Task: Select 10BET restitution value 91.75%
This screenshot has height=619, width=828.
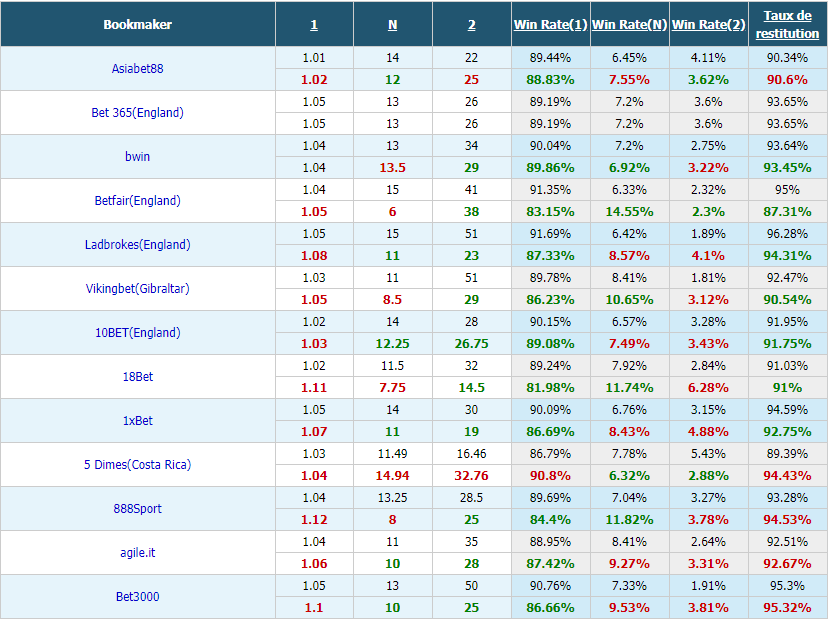Action: pos(787,344)
